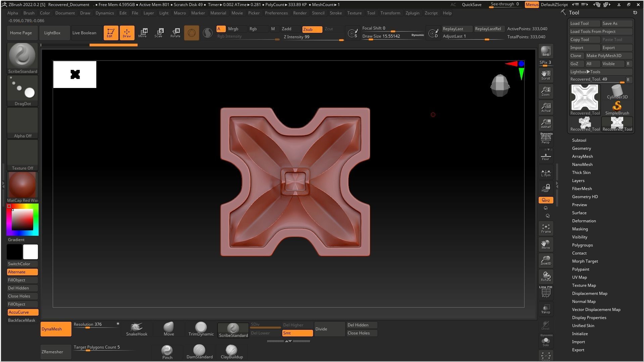The height and width of the screenshot is (362, 644).
Task: Expand the Masking section
Action: (x=580, y=229)
